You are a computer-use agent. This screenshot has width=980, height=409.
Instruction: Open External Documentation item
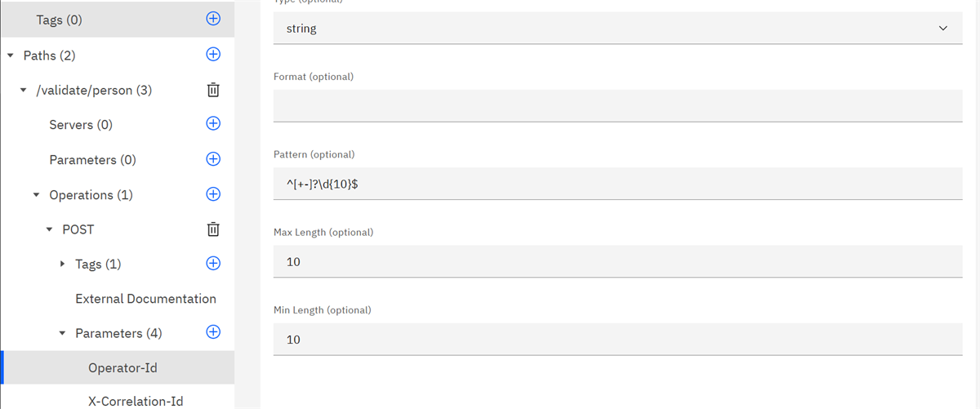145,299
